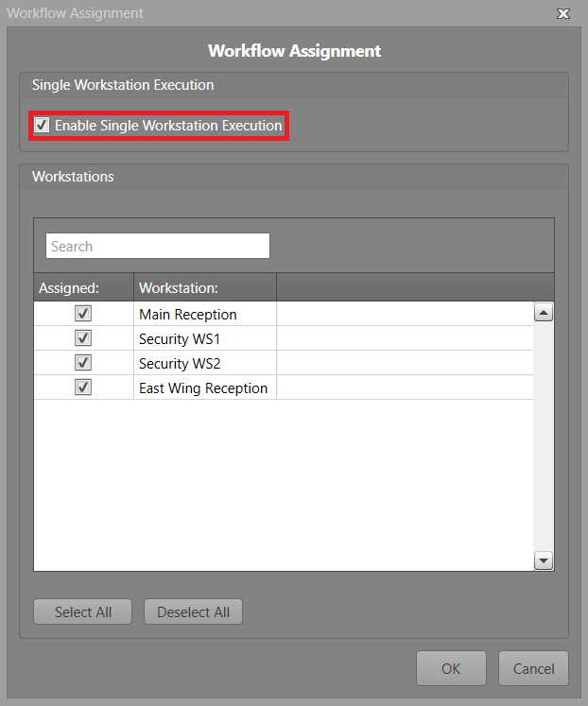
Task: Select the Main Reception workstation row
Action: tap(188, 314)
